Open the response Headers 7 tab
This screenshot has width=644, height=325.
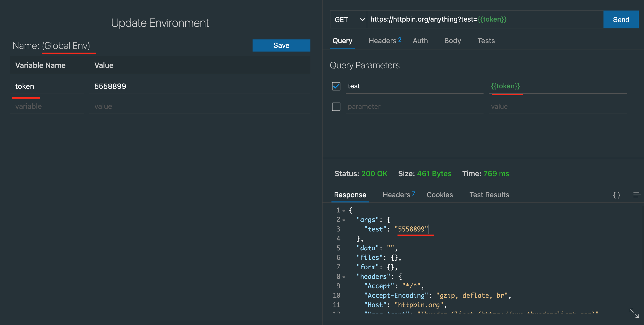pos(399,195)
